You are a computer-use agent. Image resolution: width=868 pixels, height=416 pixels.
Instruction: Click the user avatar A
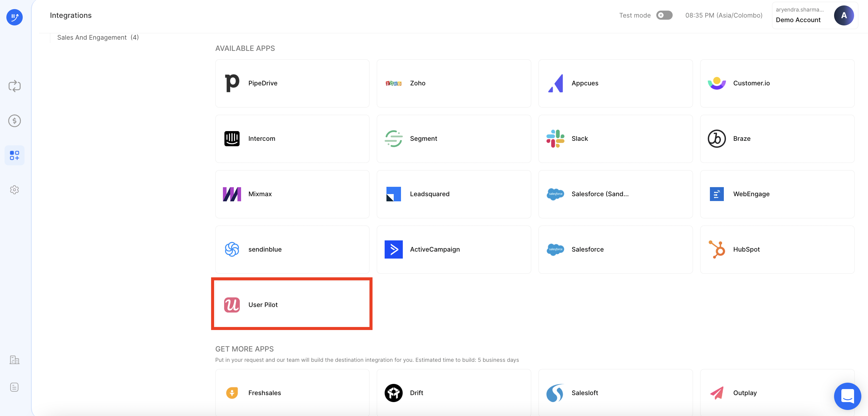tap(843, 15)
